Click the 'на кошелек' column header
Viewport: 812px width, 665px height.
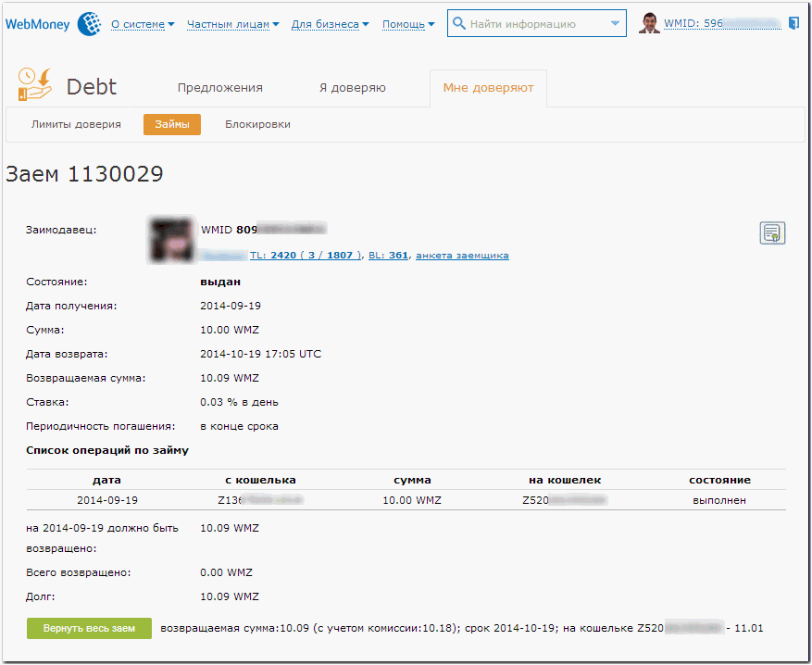pyautogui.click(x=565, y=480)
